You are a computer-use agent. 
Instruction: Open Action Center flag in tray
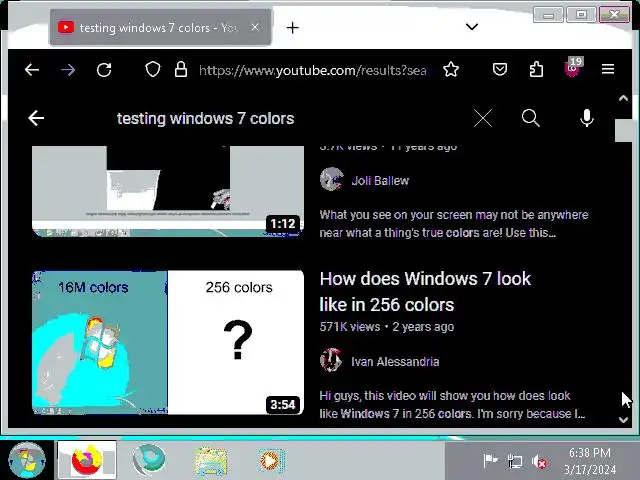pyautogui.click(x=490, y=461)
